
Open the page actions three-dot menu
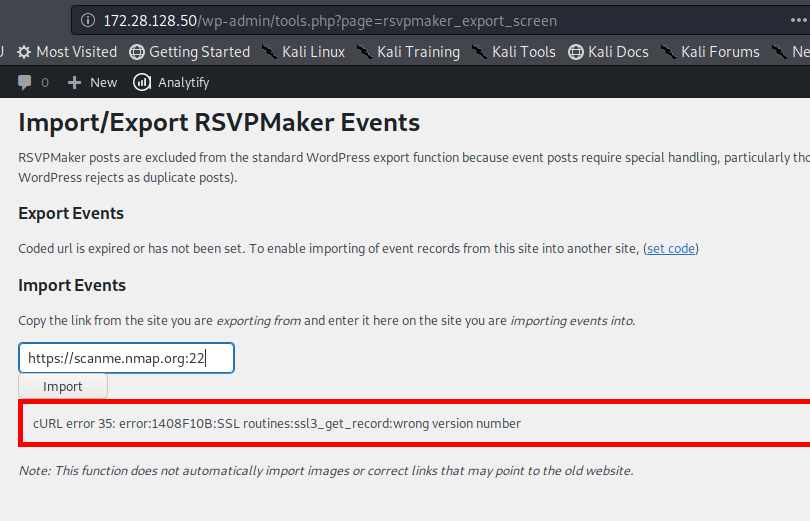click(799, 20)
